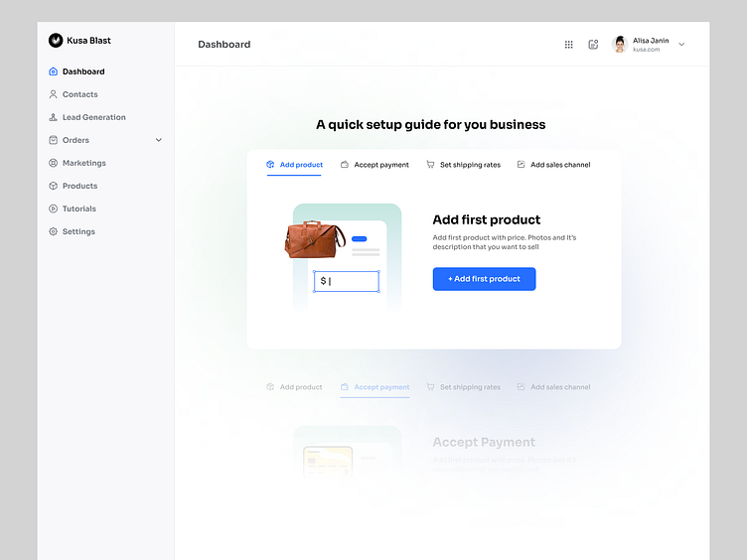This screenshot has width=747, height=560.
Task: Click the Contacts person icon
Action: pos(54,94)
